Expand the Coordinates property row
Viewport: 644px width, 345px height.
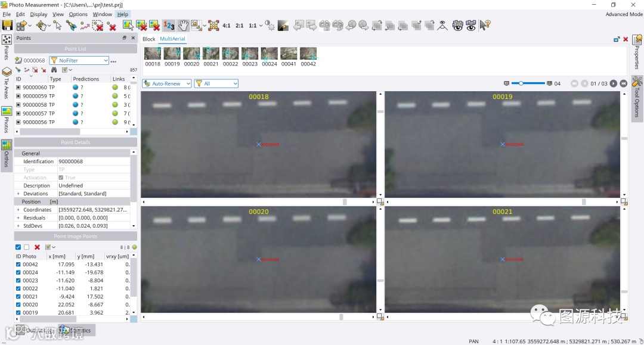18,210
